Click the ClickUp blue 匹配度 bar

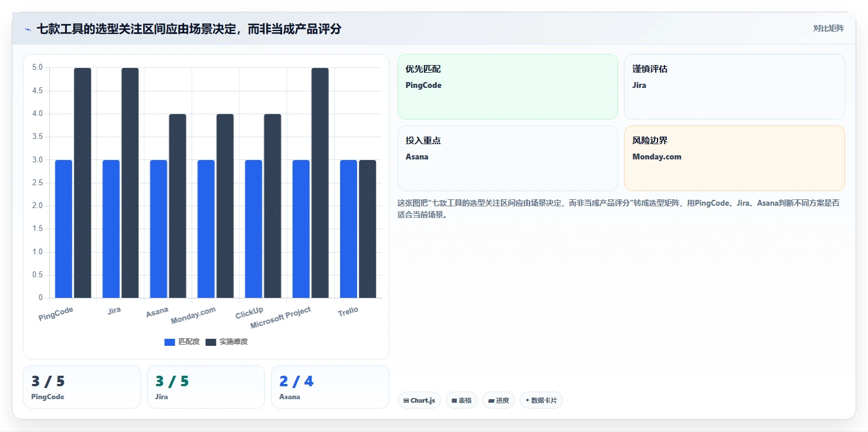pos(254,229)
